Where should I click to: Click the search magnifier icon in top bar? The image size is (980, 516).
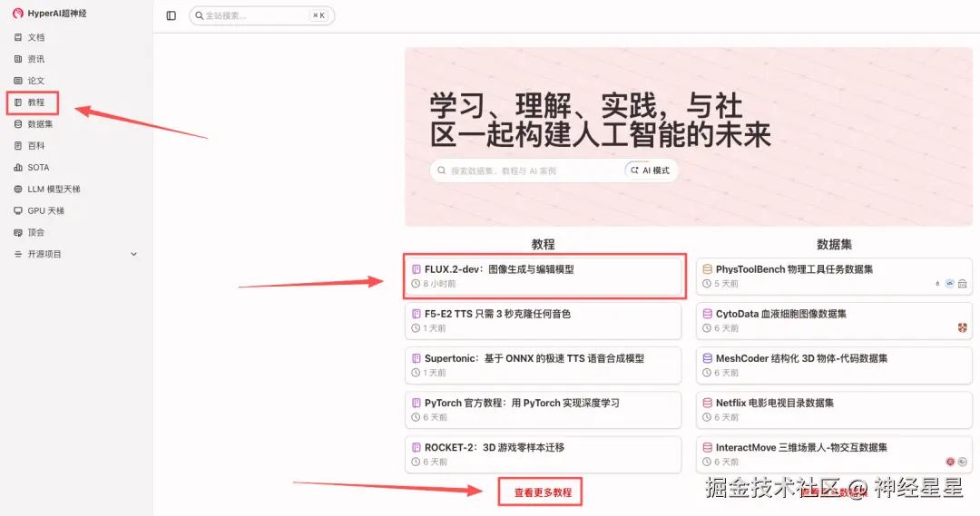(200, 15)
